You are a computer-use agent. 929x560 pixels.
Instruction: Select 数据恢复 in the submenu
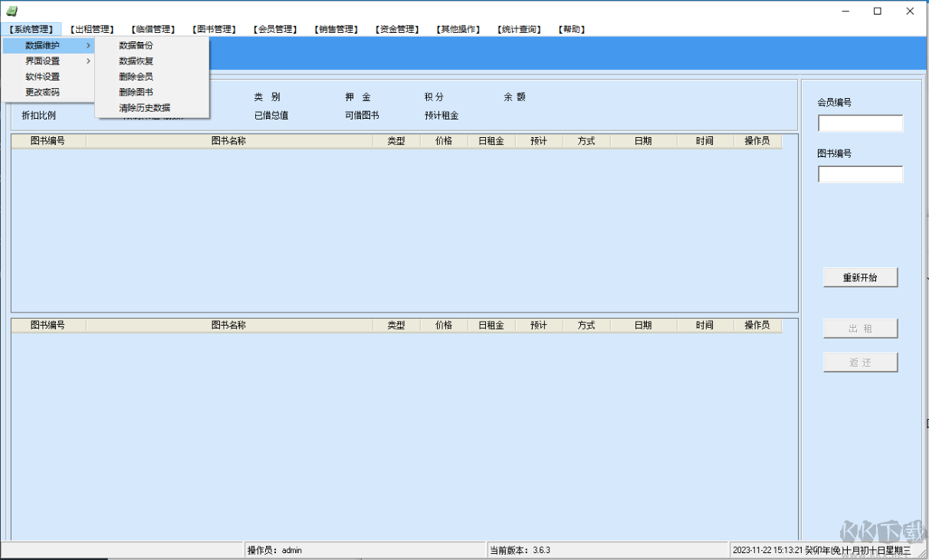[x=152, y=61]
